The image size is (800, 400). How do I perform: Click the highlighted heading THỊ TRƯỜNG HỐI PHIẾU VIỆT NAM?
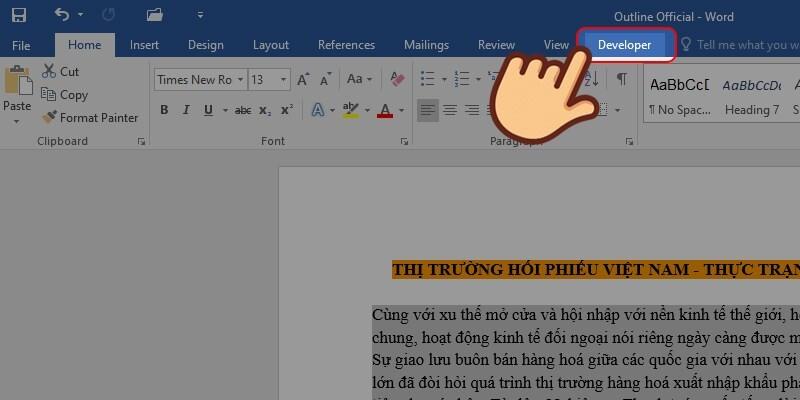[x=596, y=269]
